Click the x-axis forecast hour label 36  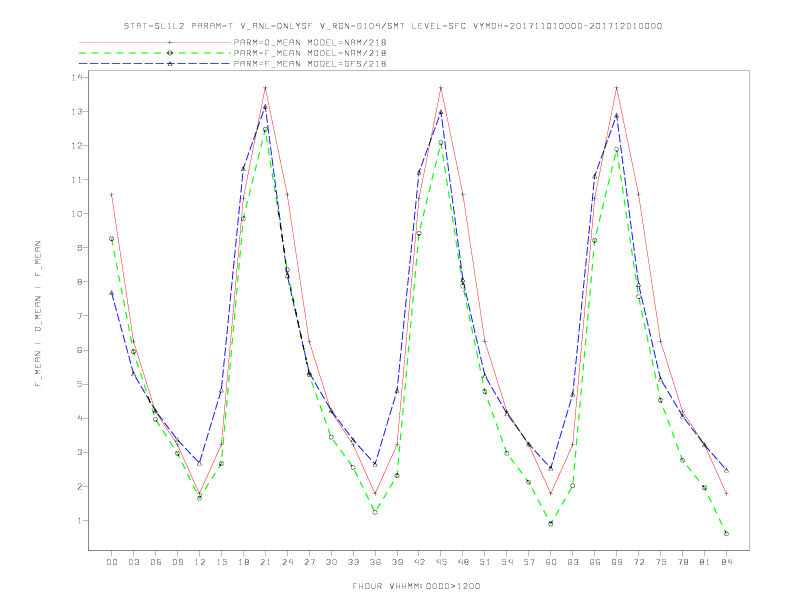(x=375, y=562)
